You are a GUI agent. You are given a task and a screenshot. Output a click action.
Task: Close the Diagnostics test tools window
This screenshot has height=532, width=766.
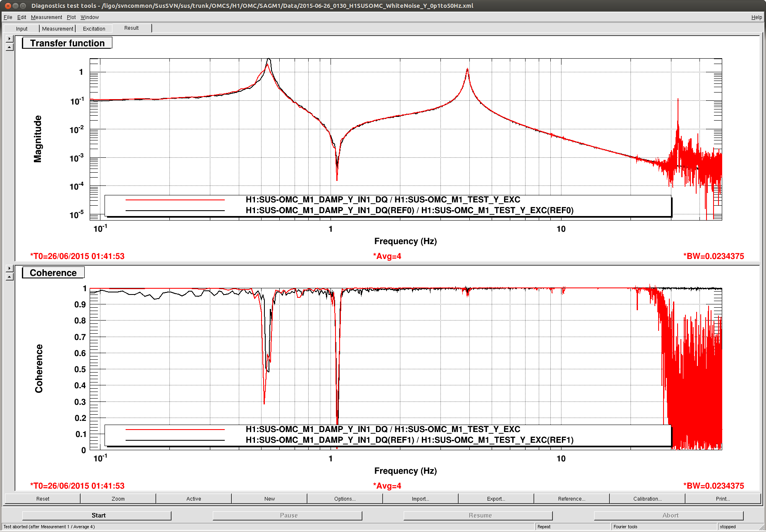pyautogui.click(x=8, y=6)
